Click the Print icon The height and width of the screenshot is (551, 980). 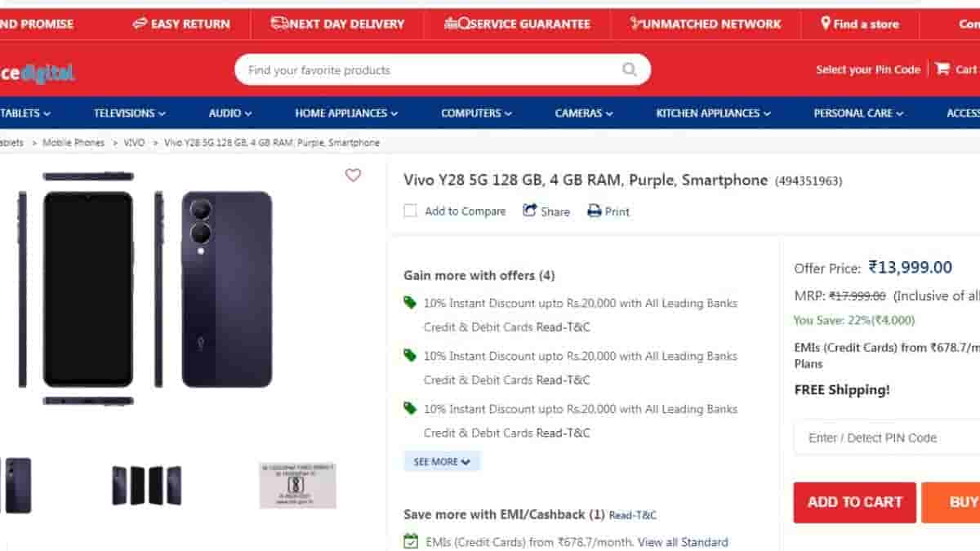coord(595,211)
